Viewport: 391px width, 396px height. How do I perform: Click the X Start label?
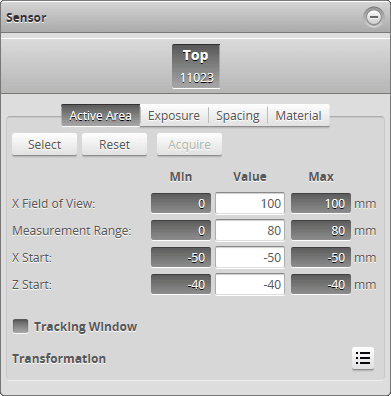32,258
